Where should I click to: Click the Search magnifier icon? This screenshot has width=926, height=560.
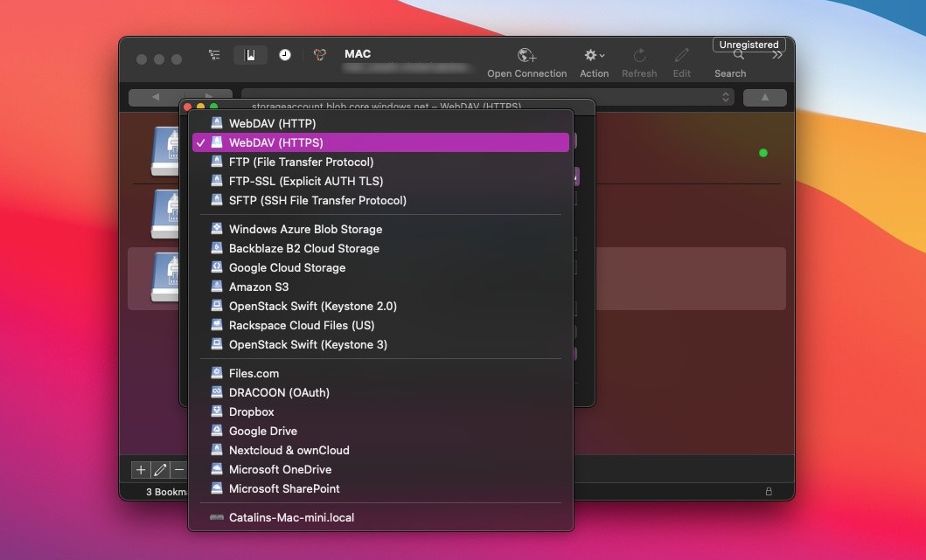[739, 56]
